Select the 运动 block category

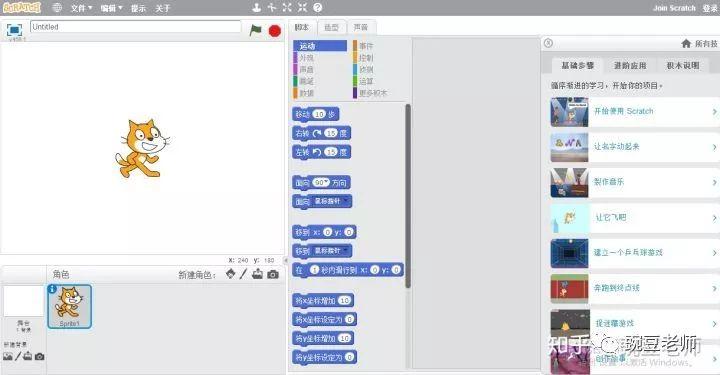coord(320,46)
